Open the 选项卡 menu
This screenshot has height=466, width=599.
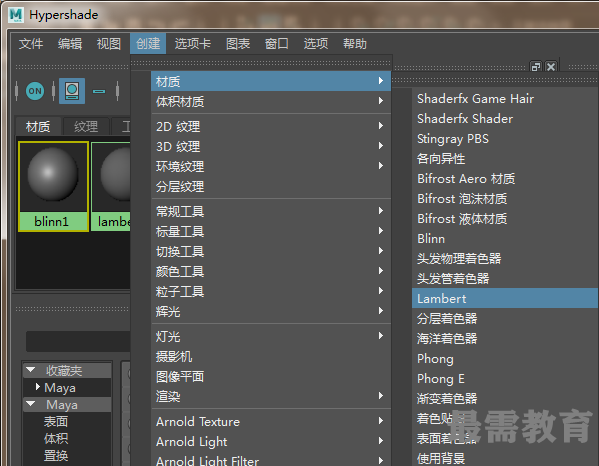(x=193, y=44)
